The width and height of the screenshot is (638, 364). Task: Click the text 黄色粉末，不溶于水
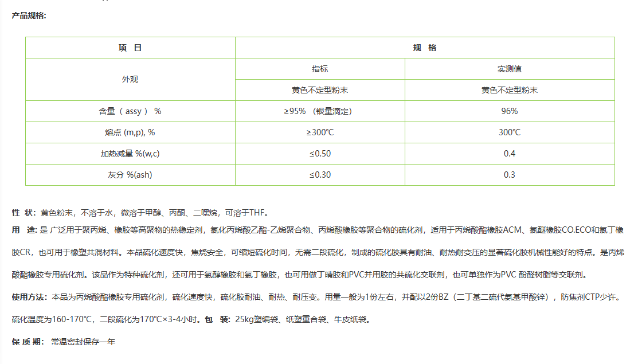[77, 213]
